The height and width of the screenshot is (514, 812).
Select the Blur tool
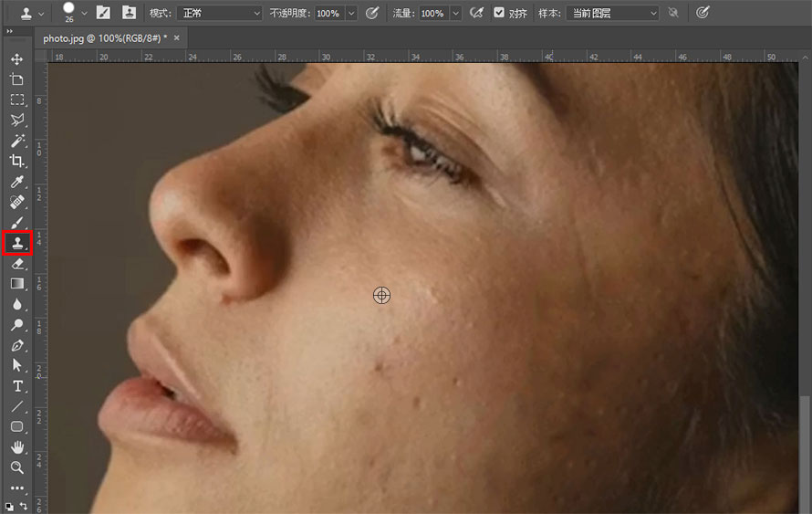coord(17,304)
